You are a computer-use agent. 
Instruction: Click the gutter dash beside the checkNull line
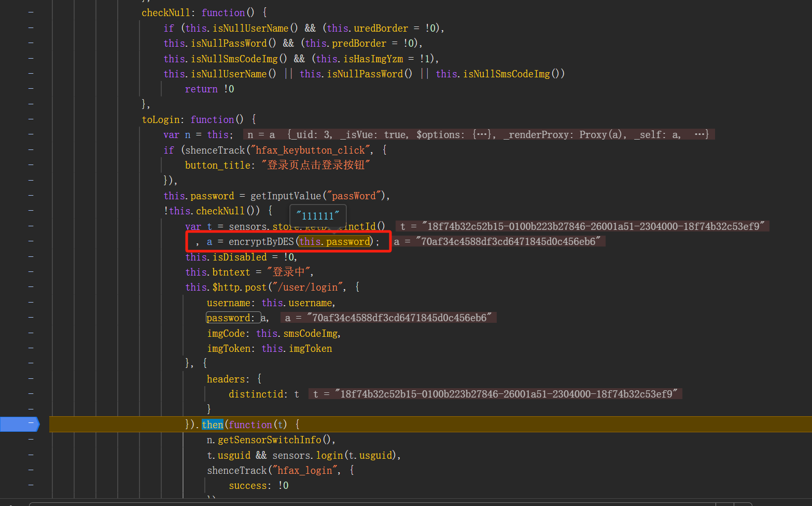31,12
